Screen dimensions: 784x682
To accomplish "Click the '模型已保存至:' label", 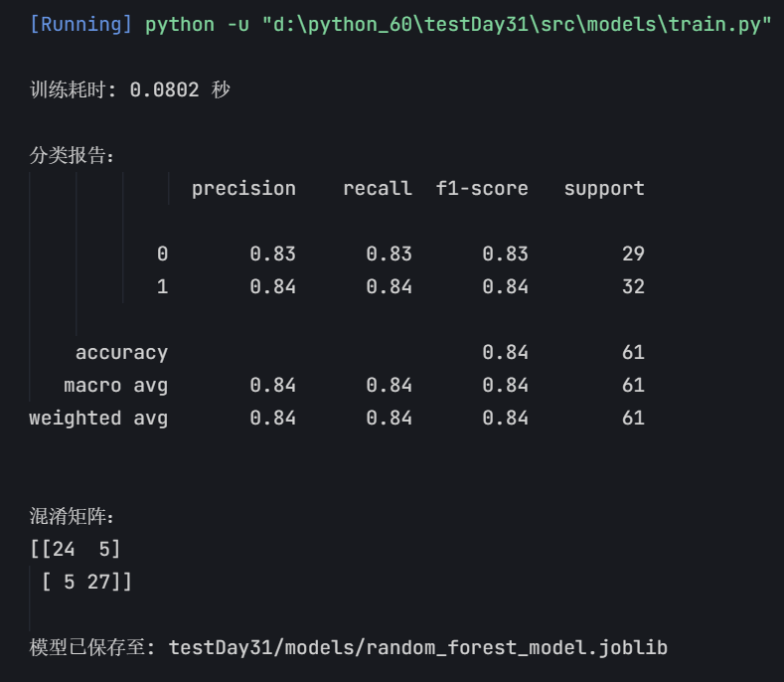I will (x=92, y=647).
